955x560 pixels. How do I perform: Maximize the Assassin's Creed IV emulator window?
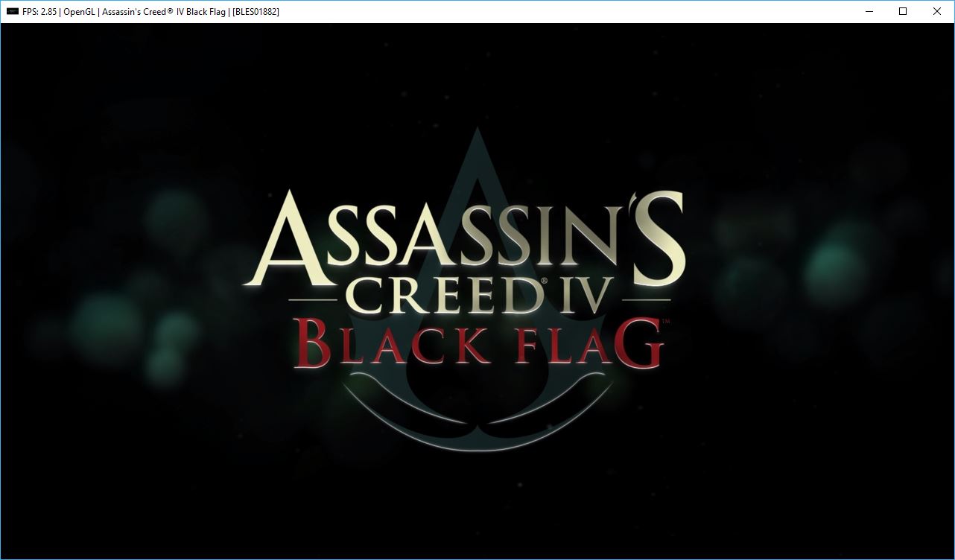tap(903, 12)
